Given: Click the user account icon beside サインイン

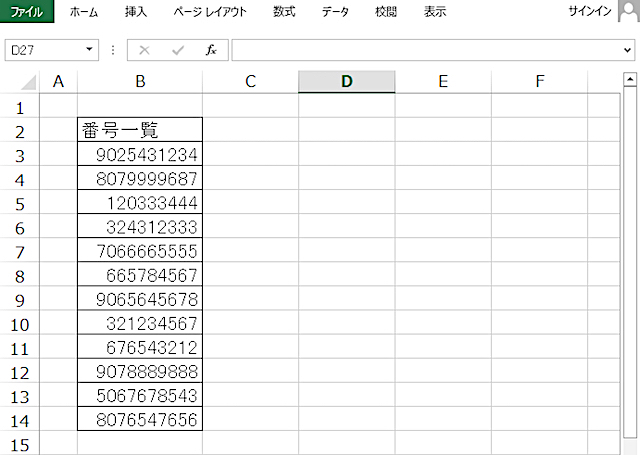Looking at the screenshot, I should click(629, 12).
